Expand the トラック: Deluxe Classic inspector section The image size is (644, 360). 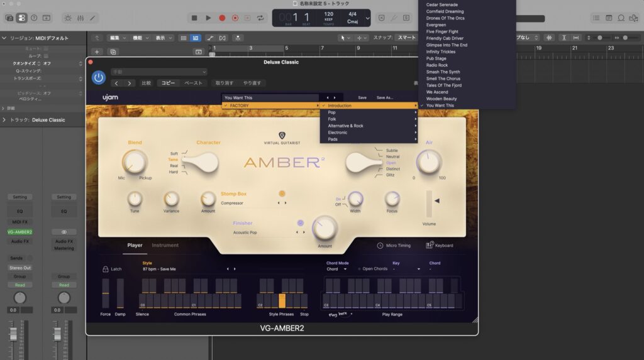coord(4,120)
